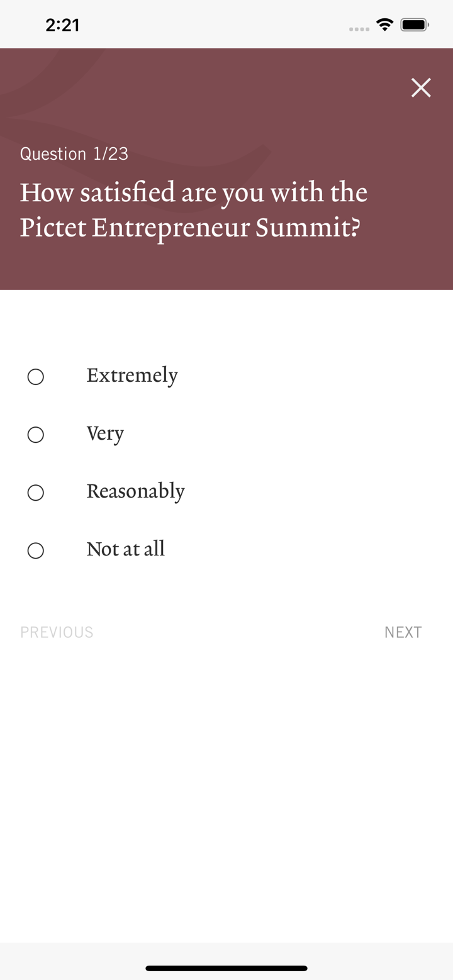Tap the "Very" answer text
The width and height of the screenshot is (453, 980).
105,433
